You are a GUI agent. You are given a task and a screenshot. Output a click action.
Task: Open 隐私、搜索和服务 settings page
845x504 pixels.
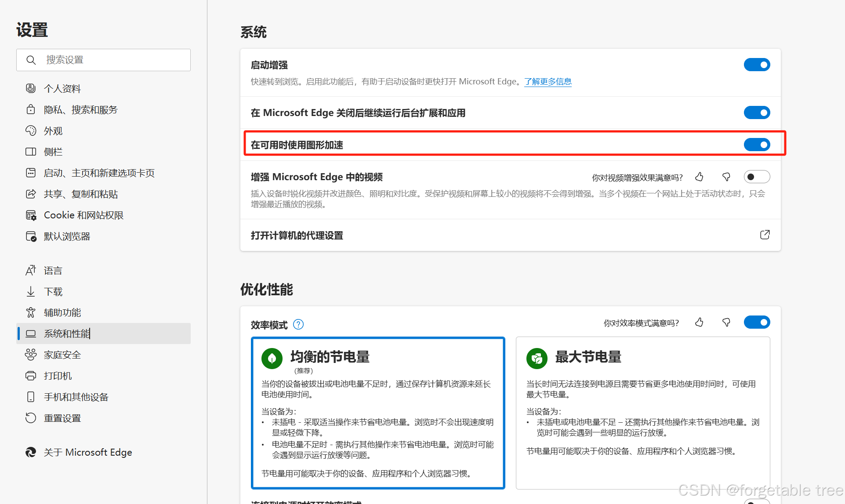[81, 110]
